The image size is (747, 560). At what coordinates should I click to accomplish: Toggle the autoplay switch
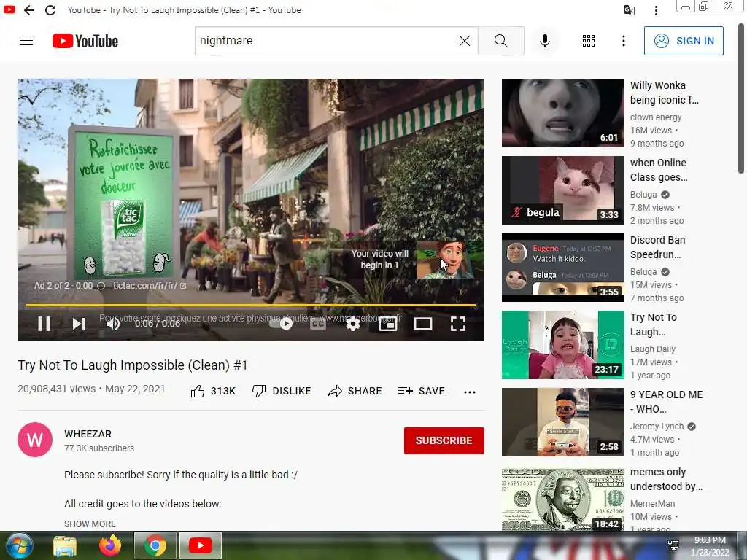(x=282, y=324)
